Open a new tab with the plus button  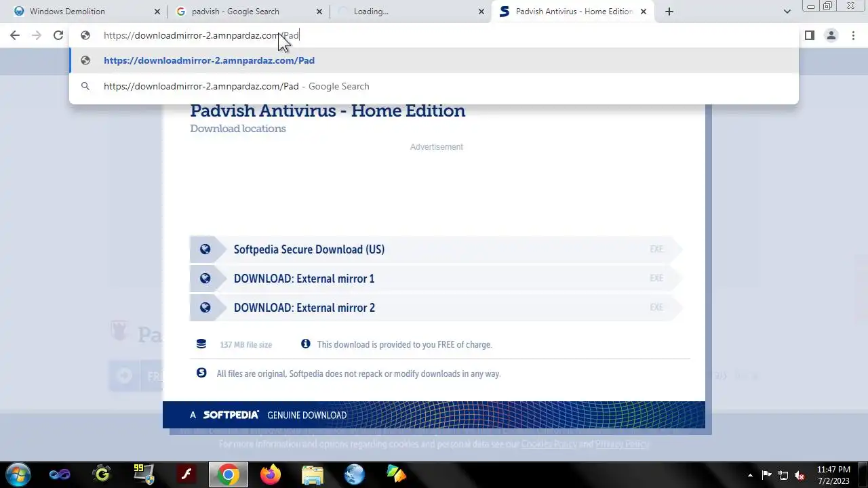(669, 12)
